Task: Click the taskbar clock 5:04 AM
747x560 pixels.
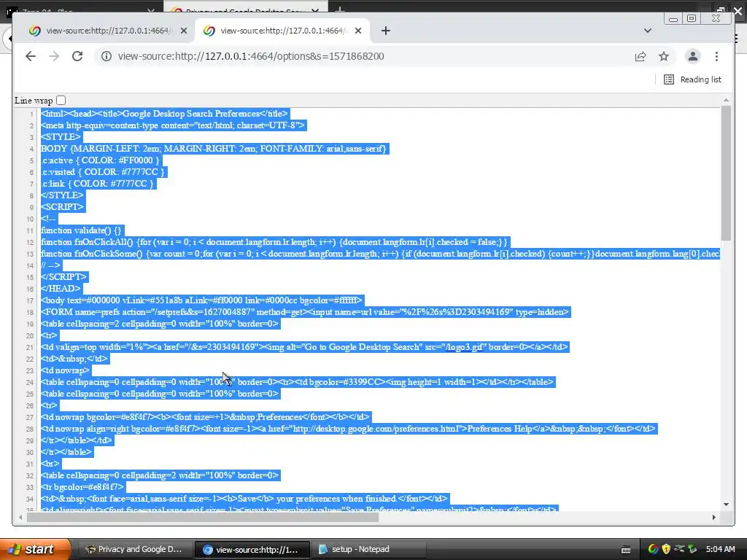Action: click(720, 549)
